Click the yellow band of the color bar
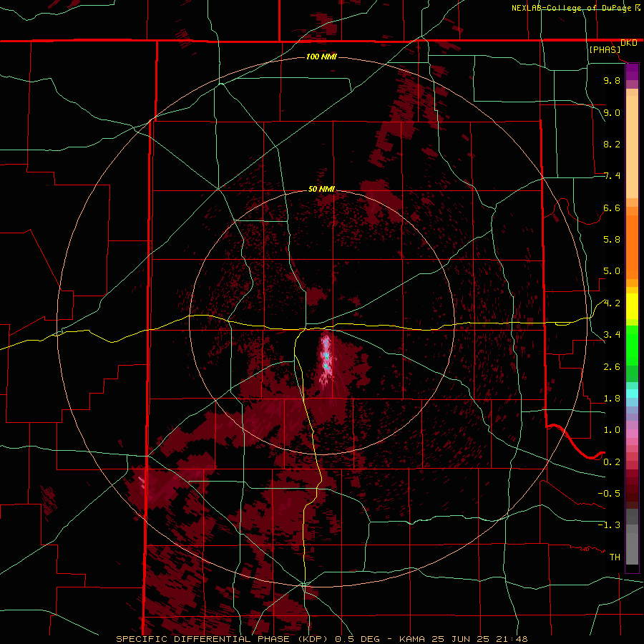Screen dimensions: 644x644 632,306
